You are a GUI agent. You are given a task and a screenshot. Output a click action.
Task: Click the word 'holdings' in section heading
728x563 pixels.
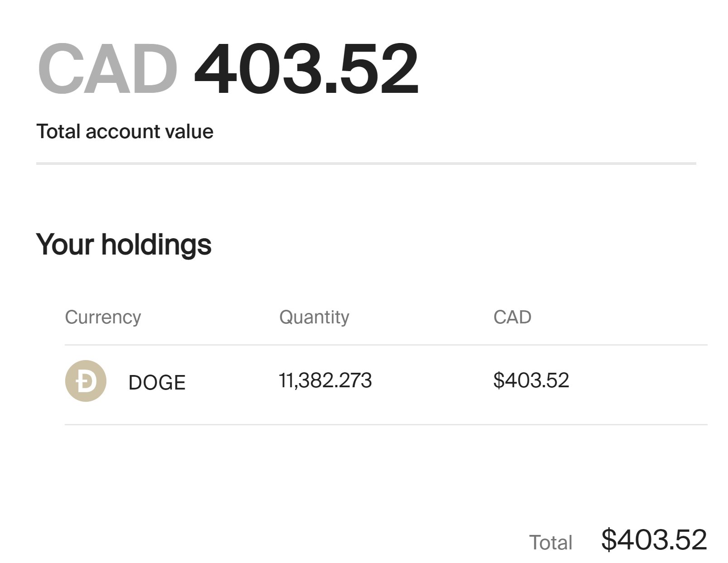point(156,245)
